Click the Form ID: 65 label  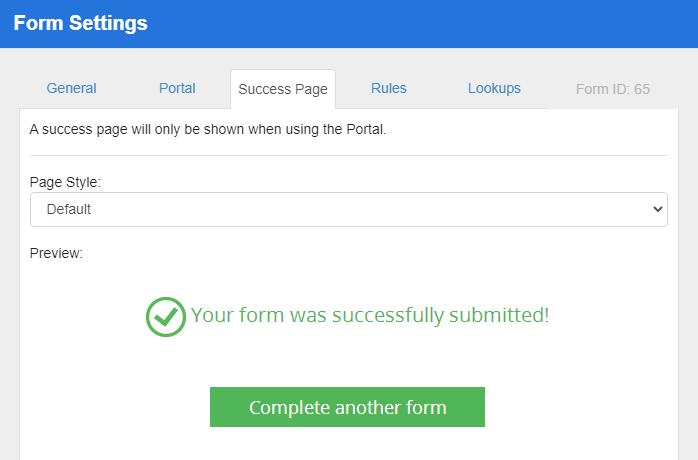click(612, 89)
